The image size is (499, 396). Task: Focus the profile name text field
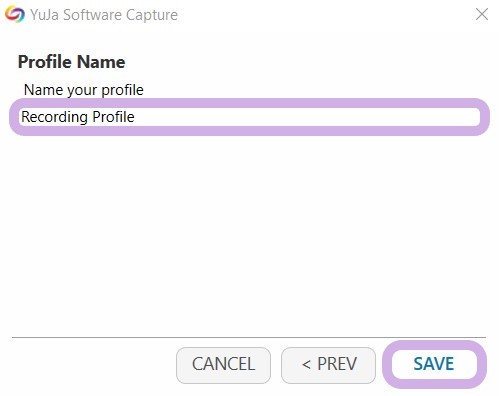click(x=249, y=117)
